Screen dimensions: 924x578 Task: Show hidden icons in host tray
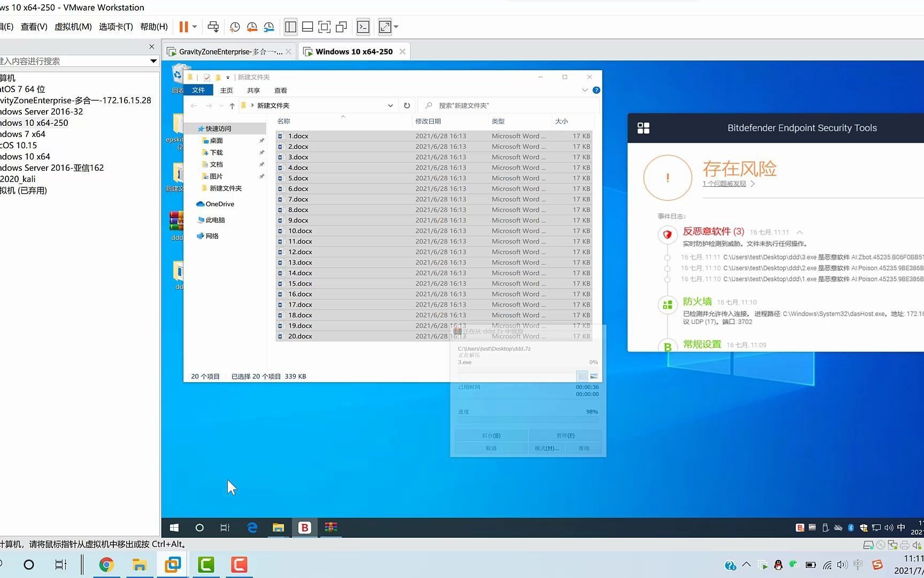[746, 565]
